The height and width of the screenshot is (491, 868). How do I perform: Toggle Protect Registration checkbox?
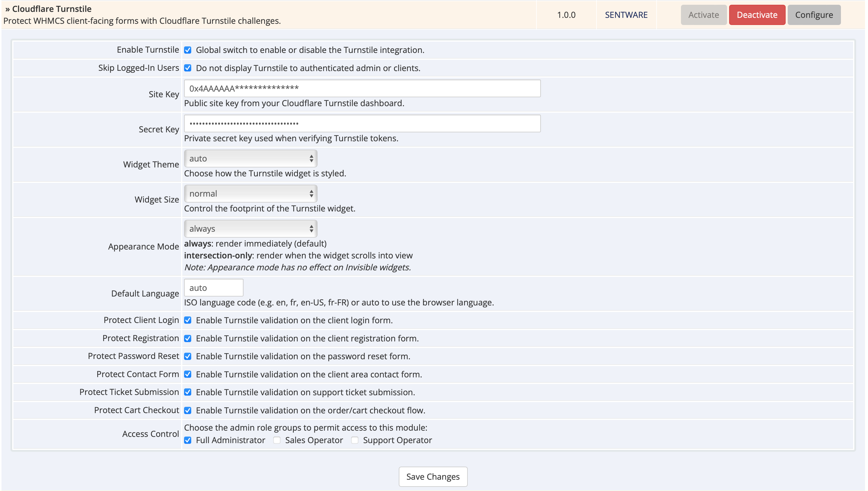[188, 338]
